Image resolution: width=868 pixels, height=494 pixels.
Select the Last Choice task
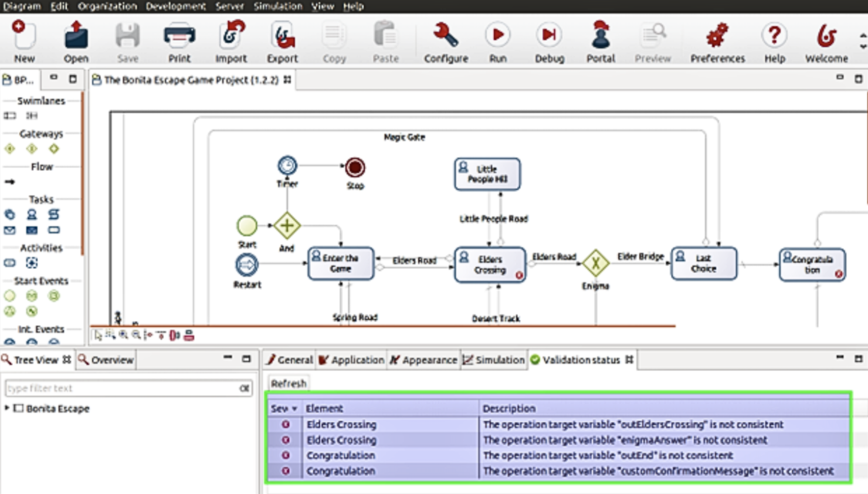704,263
